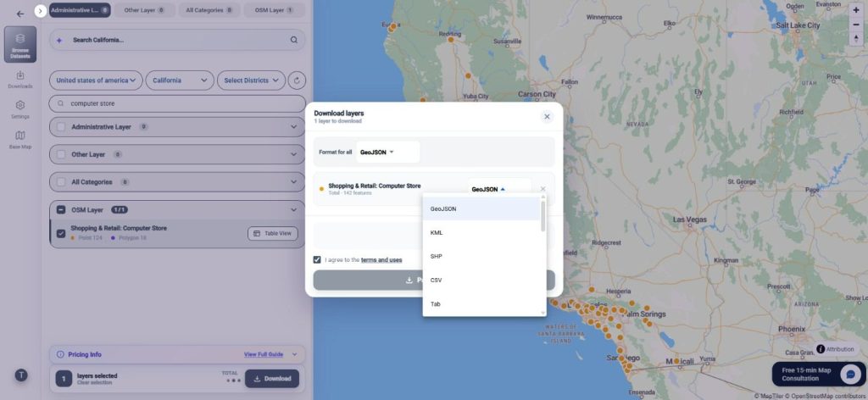
Task: Switch to Administrative Layer tab
Action: point(80,10)
